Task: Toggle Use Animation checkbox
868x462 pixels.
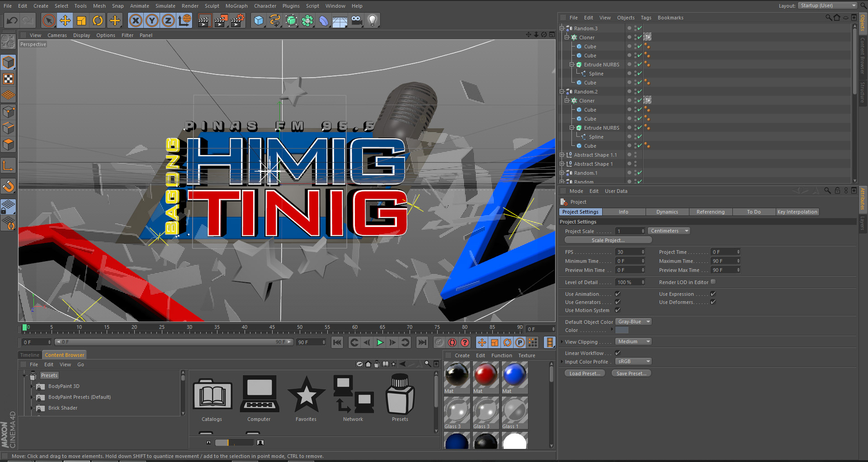Action: (x=618, y=294)
